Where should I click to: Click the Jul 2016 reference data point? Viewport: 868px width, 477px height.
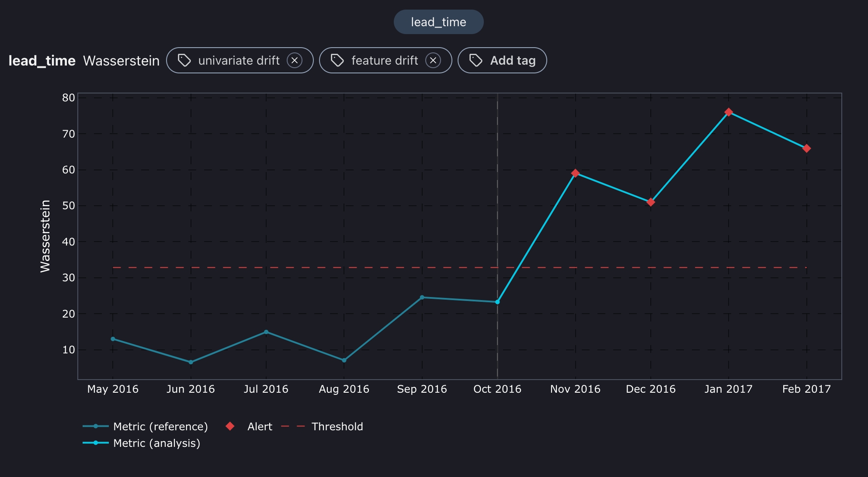pyautogui.click(x=266, y=332)
